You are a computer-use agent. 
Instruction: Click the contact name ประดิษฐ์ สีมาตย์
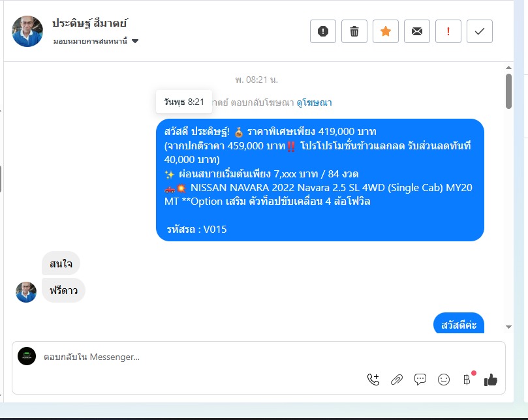pyautogui.click(x=89, y=23)
